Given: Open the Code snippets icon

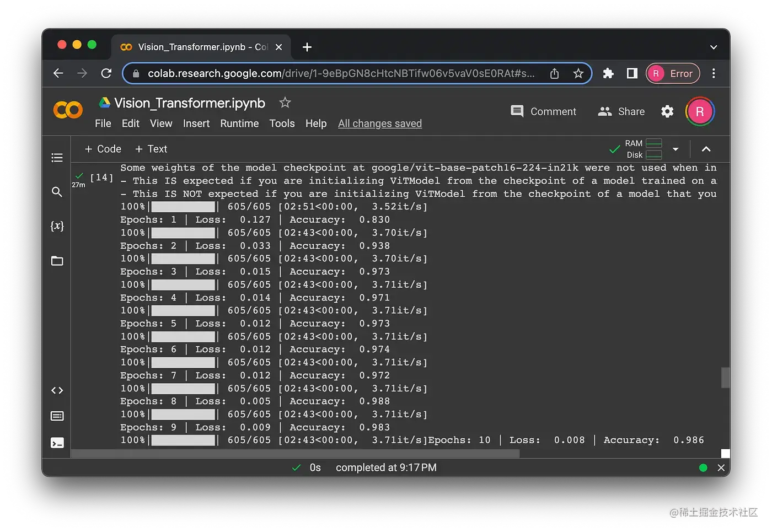Looking at the screenshot, I should [x=57, y=390].
